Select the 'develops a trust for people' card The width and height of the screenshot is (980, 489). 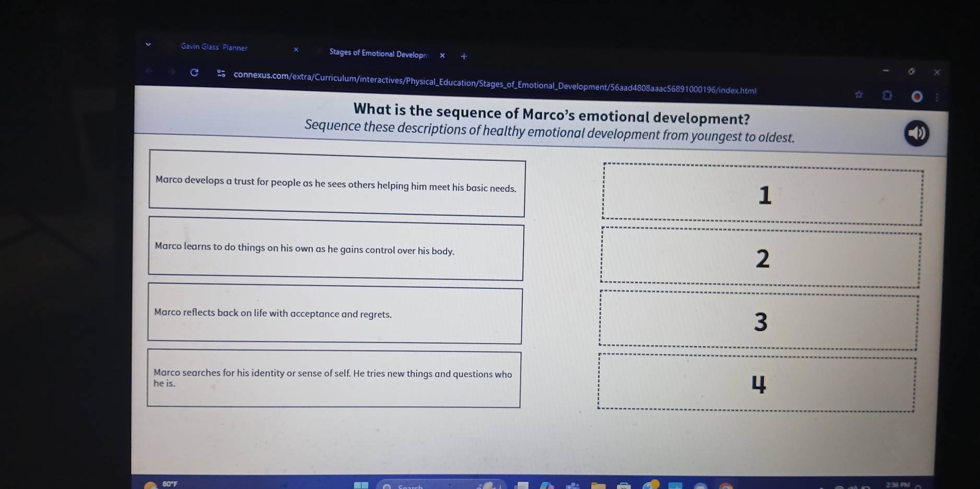coord(337,183)
